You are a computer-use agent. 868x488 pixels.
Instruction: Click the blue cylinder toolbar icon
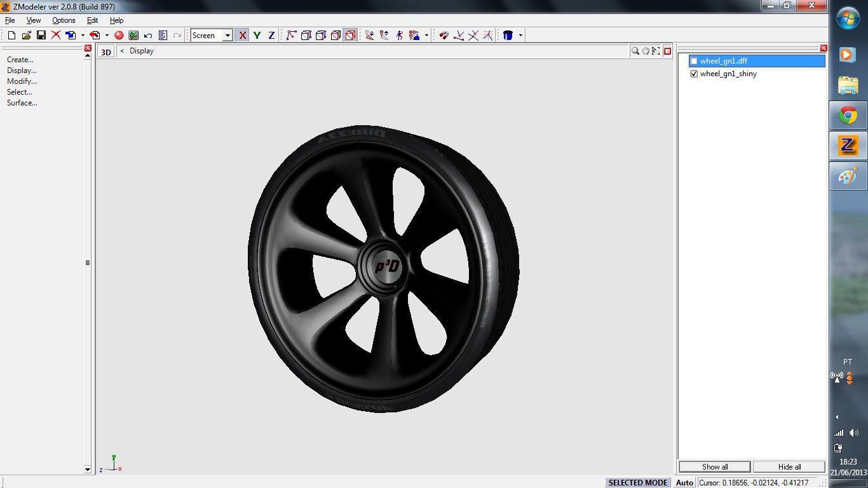click(x=508, y=36)
